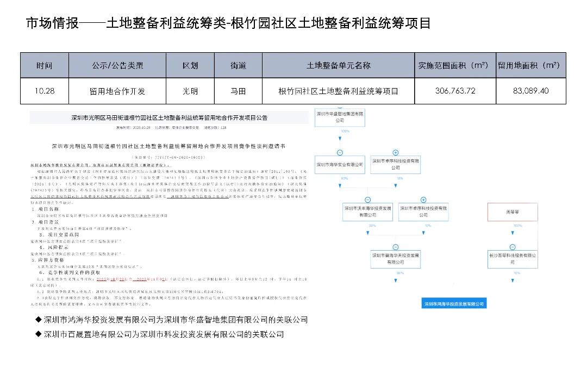Click the 83,089.40 reserved land cell
Image resolution: width=587 pixels, height=392 pixels.
pos(530,91)
